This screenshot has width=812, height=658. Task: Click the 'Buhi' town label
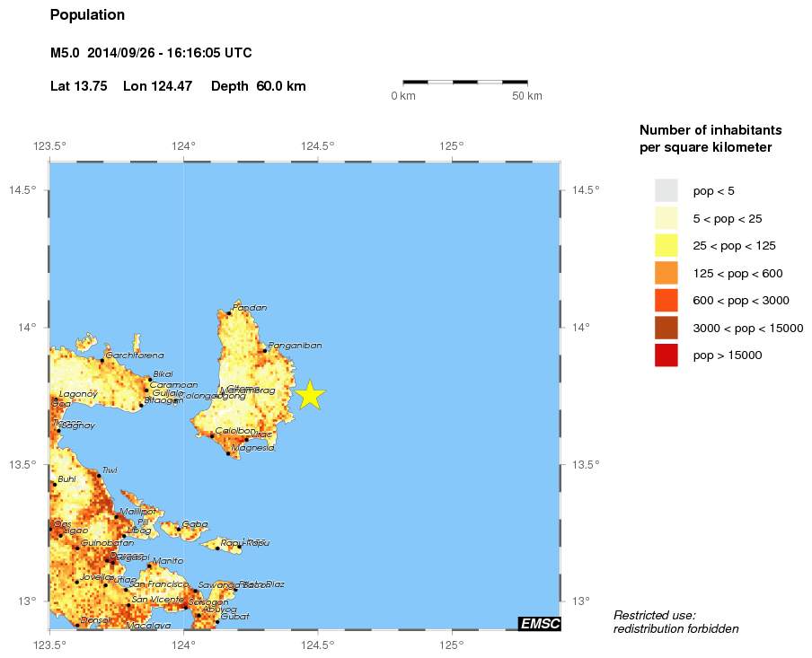tap(66, 479)
